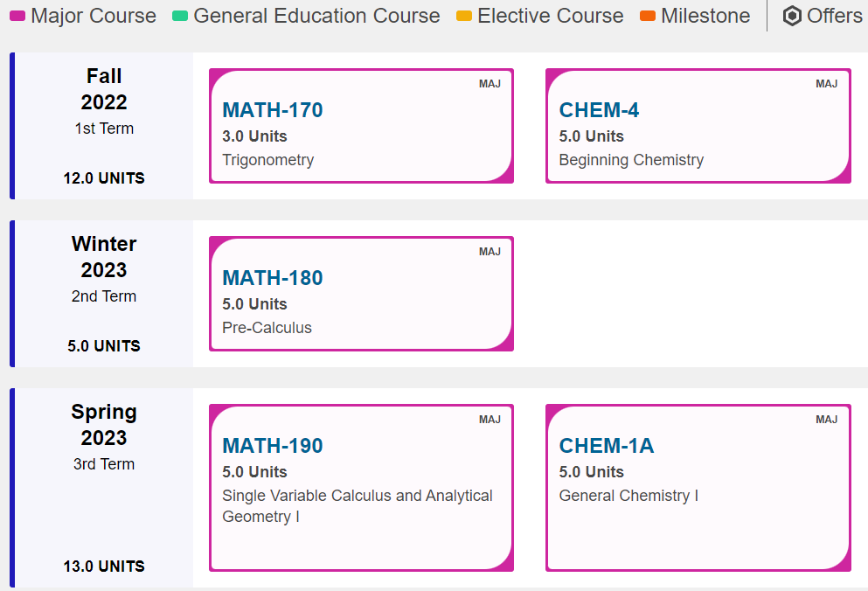Click the MAJ badge on MATH-190 card

490,420
